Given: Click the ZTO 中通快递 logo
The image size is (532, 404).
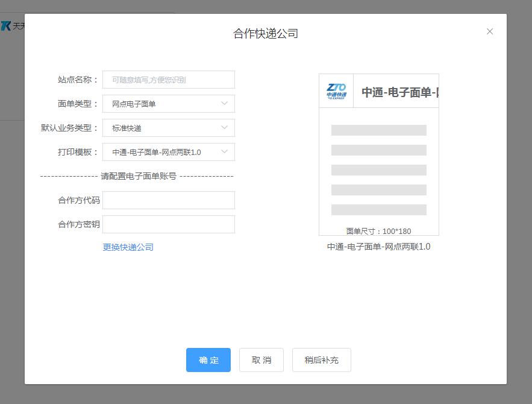Looking at the screenshot, I should [x=336, y=91].
